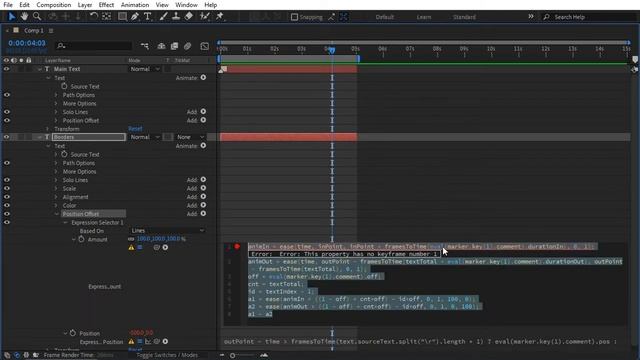Expand Main Text More Options

coord(56,103)
